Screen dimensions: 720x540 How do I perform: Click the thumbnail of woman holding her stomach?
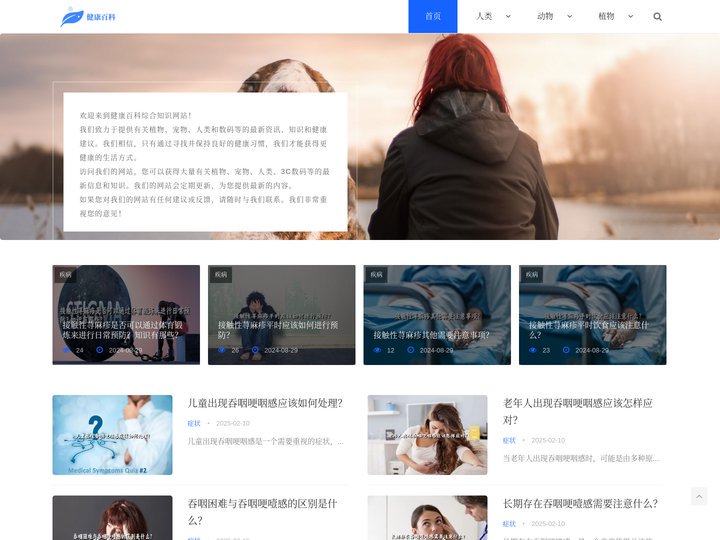click(428, 435)
